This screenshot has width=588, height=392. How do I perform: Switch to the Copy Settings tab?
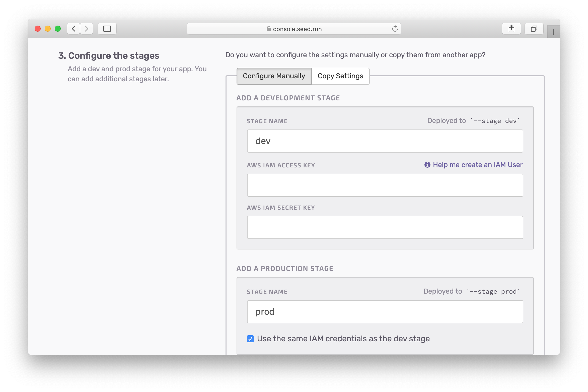pyautogui.click(x=340, y=76)
